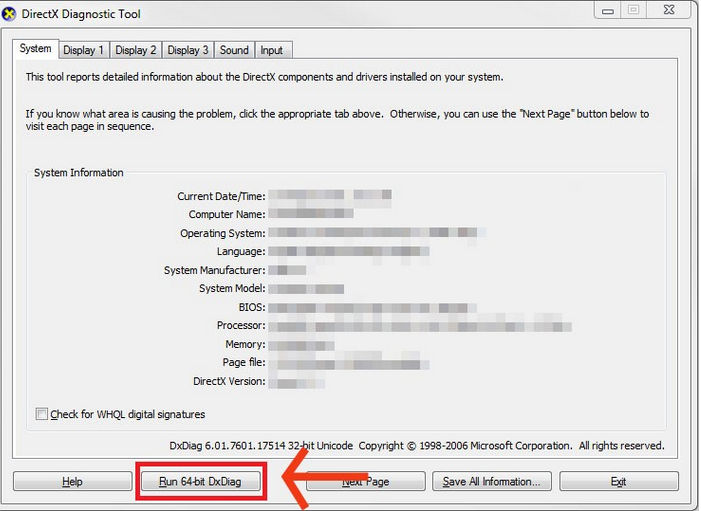Image resolution: width=701 pixels, height=511 pixels.
Task: Click the System Information group heading
Action: click(x=79, y=173)
